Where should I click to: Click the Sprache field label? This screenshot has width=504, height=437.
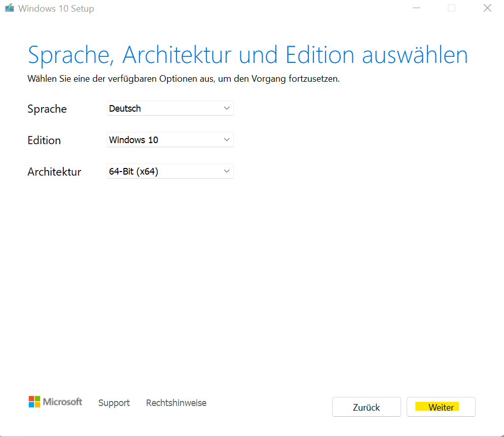tap(47, 109)
